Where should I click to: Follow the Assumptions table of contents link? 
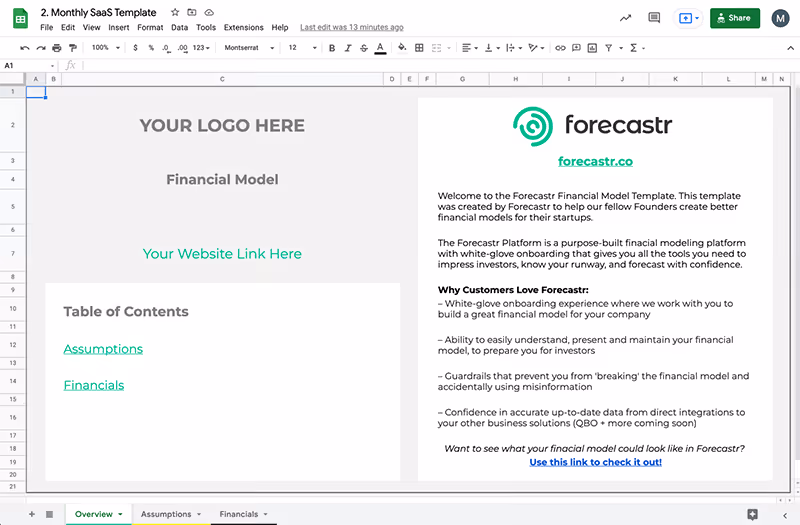coord(103,349)
